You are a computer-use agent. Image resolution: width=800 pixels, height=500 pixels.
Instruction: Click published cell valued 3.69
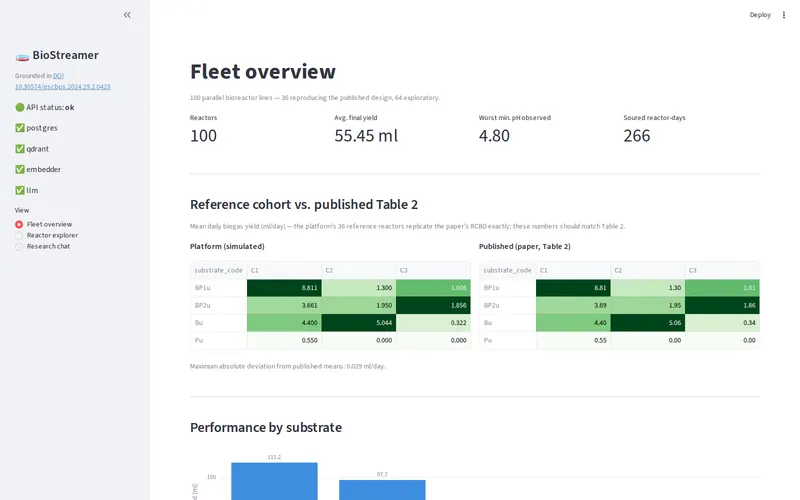[573, 305]
